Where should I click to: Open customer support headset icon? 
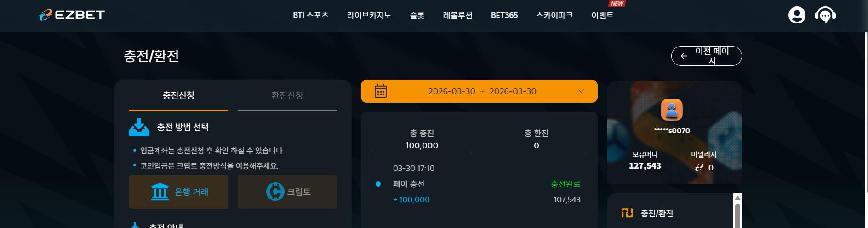click(825, 15)
